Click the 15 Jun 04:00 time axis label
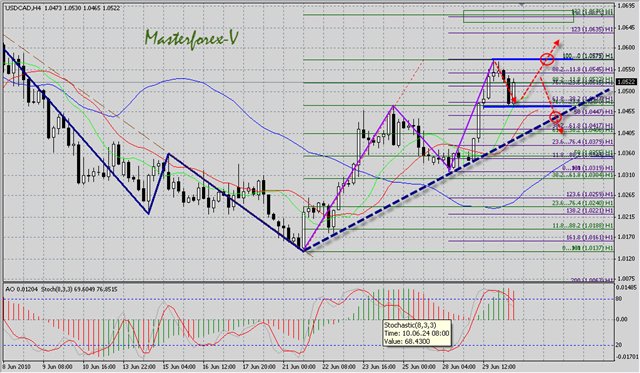 pos(180,366)
